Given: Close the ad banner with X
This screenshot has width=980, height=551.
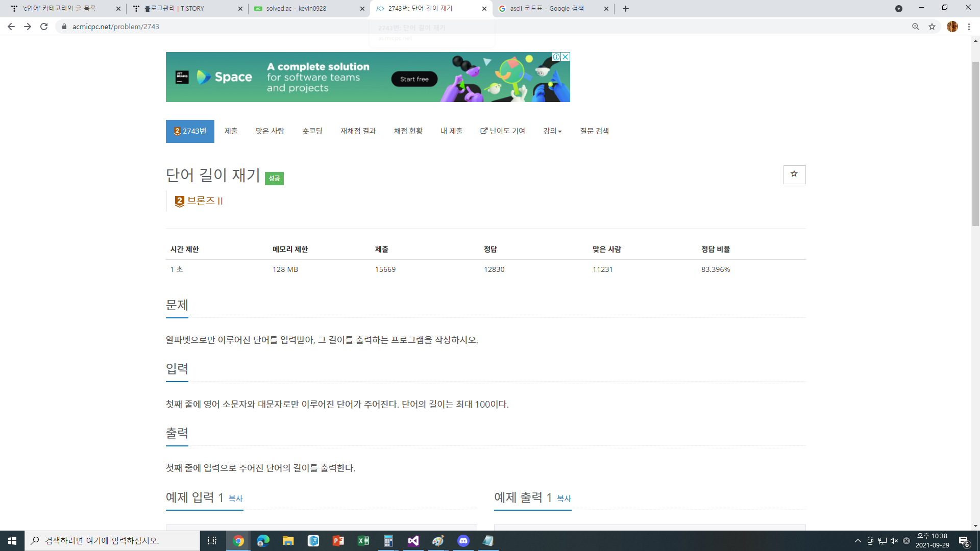Looking at the screenshot, I should point(566,57).
